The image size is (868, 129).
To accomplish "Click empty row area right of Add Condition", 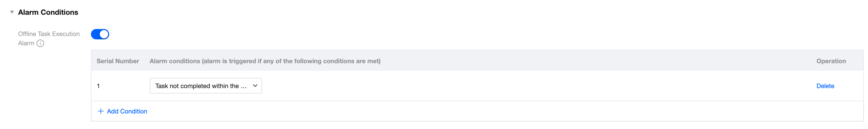I will (472, 111).
